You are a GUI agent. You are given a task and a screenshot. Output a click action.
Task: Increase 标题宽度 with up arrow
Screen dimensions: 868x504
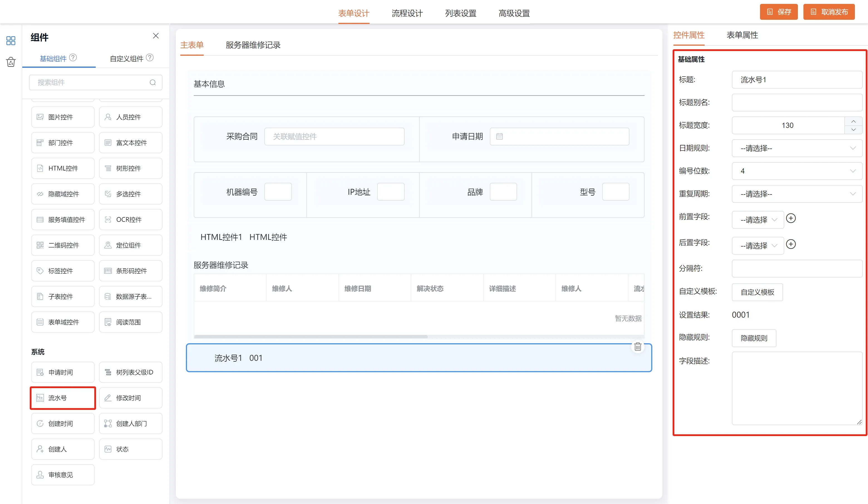853,121
